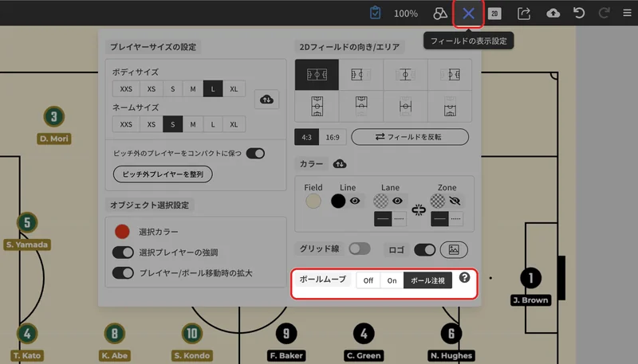Select body size L
The image size is (638, 364).
click(x=213, y=89)
